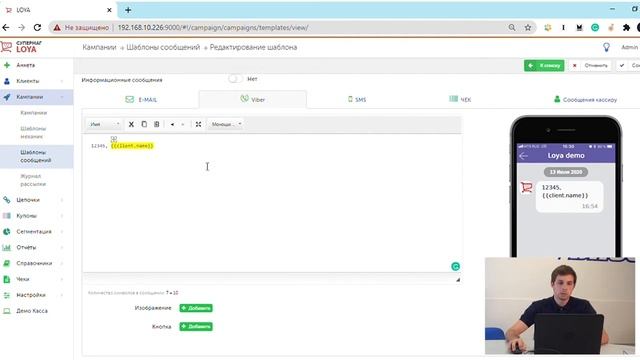The height and width of the screenshot is (360, 640).
Task: Expand the Справочники sidebar chevron
Action: pyautogui.click(x=62, y=263)
